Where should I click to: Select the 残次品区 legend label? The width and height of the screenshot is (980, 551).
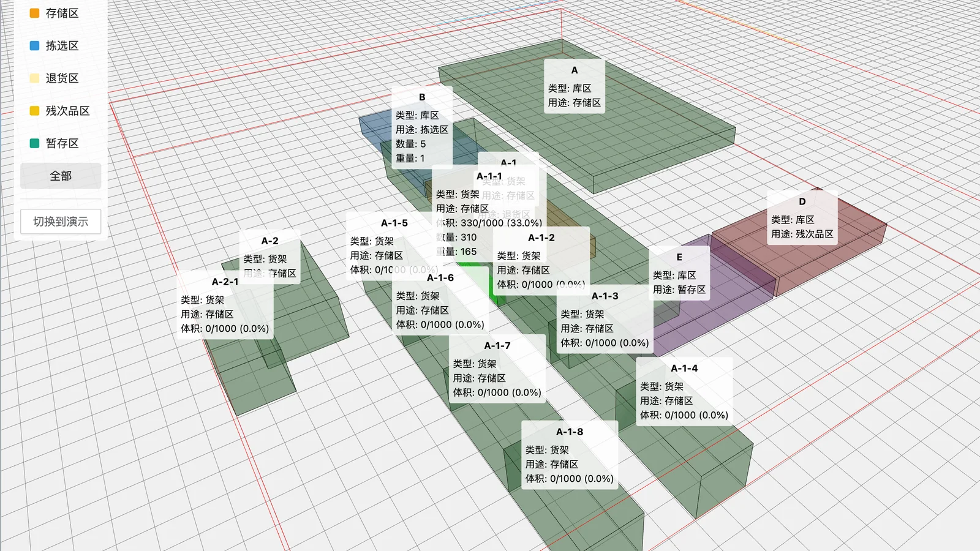68,111
